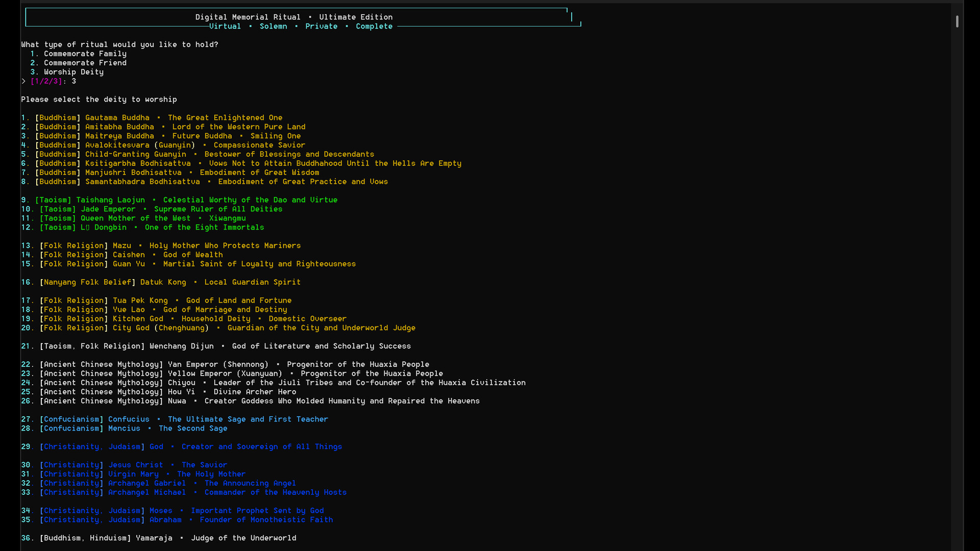Click the vertical scrollbar thumb

(x=957, y=21)
